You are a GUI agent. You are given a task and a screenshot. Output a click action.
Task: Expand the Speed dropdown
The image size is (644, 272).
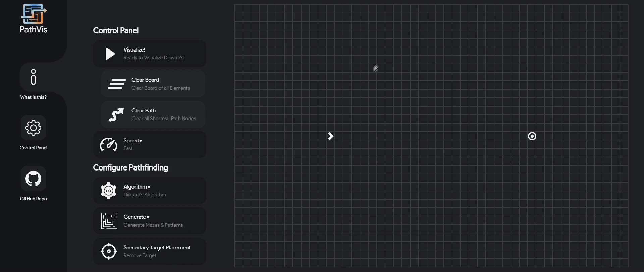click(x=133, y=141)
